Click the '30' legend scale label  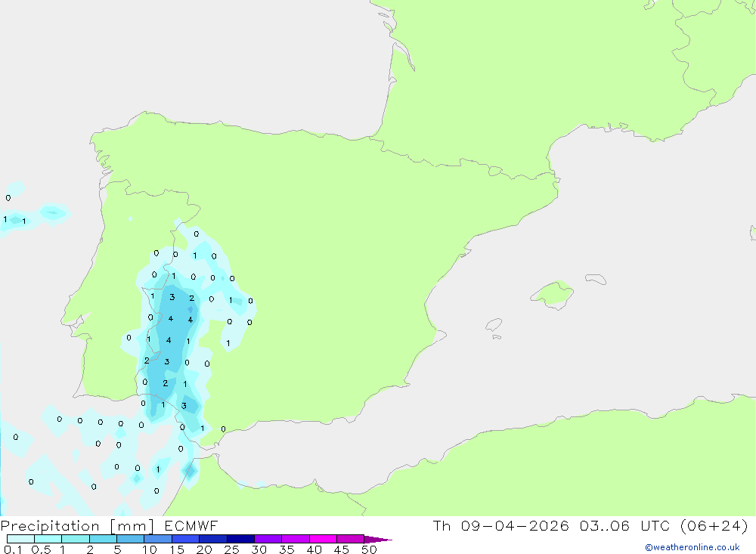click(259, 549)
